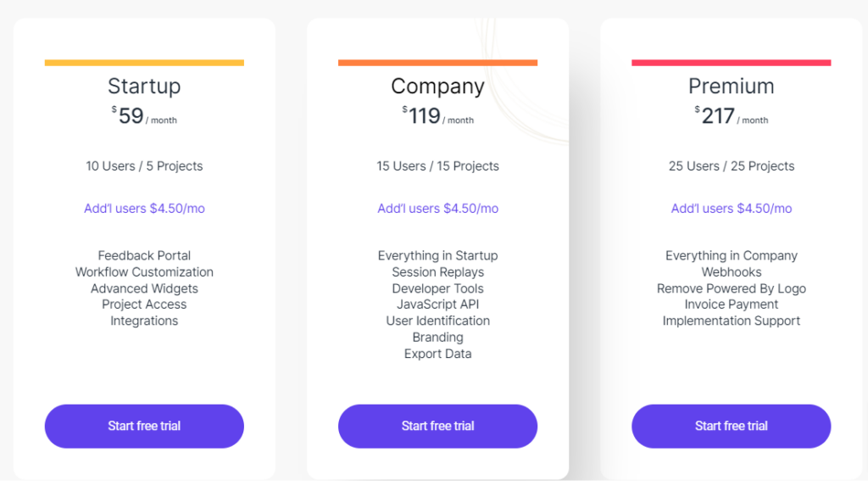Click the $119 per month price

coord(437,116)
